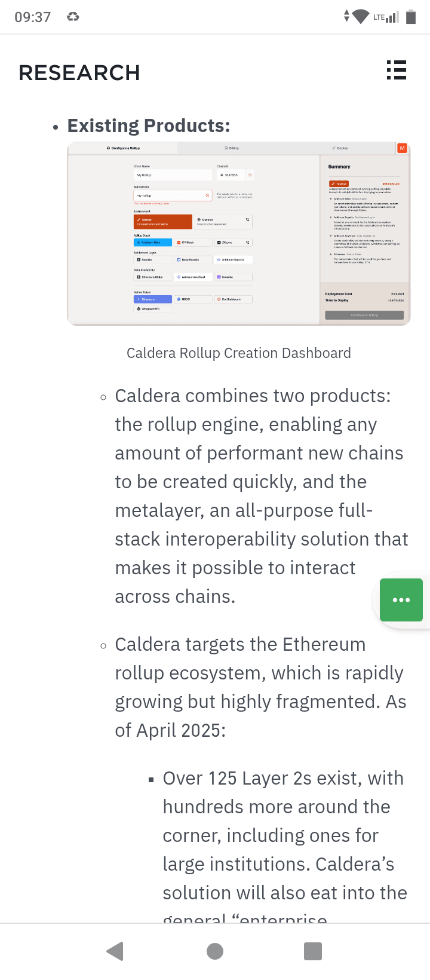
Task: Switch to the Billing tab in dashboard
Action: point(232,148)
